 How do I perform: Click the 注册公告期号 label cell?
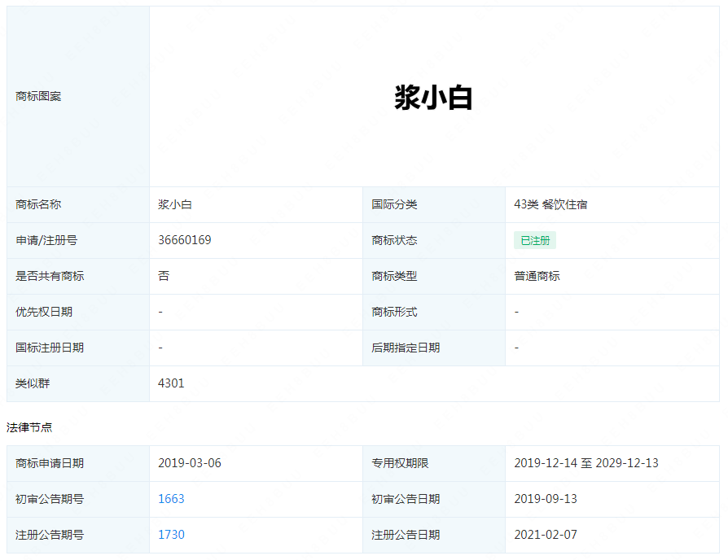point(78,535)
